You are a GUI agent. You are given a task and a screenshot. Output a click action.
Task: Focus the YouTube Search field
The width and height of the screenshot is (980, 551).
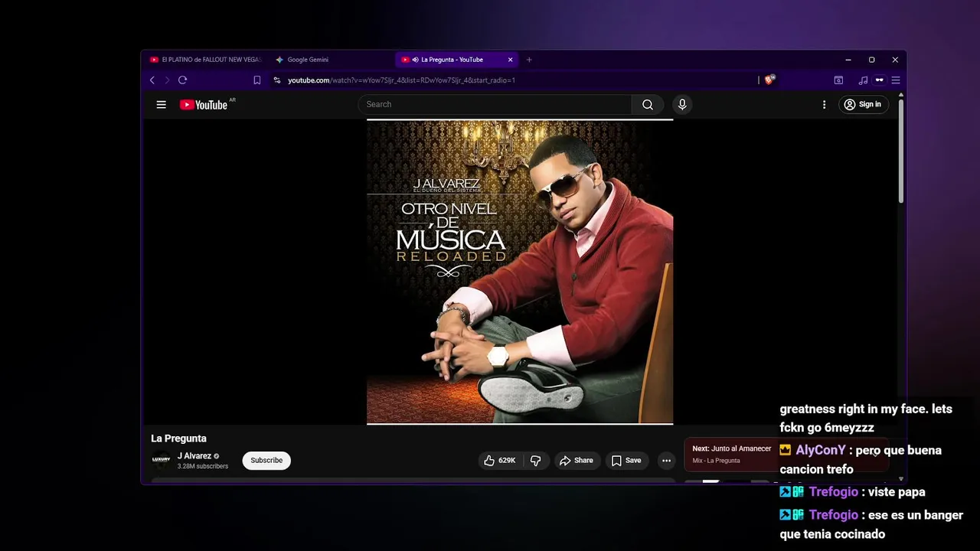(x=496, y=105)
